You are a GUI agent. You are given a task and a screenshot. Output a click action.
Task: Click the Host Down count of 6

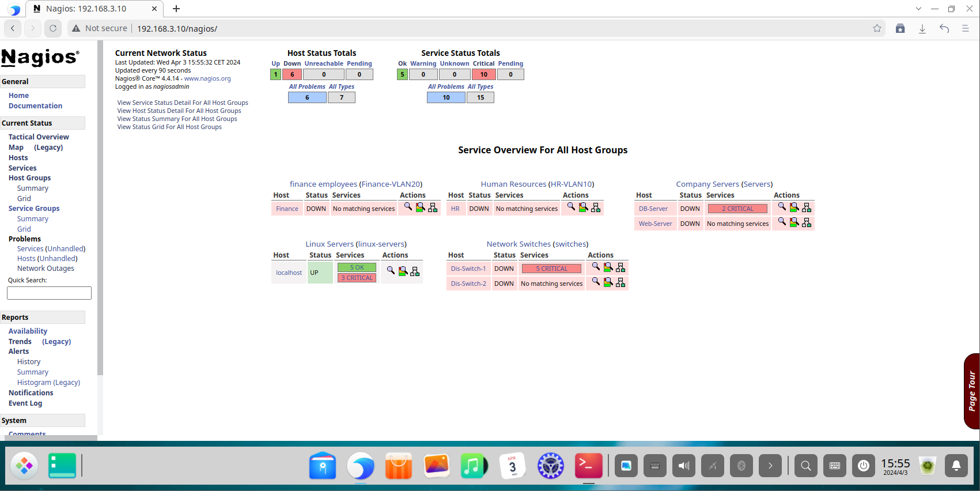point(292,74)
